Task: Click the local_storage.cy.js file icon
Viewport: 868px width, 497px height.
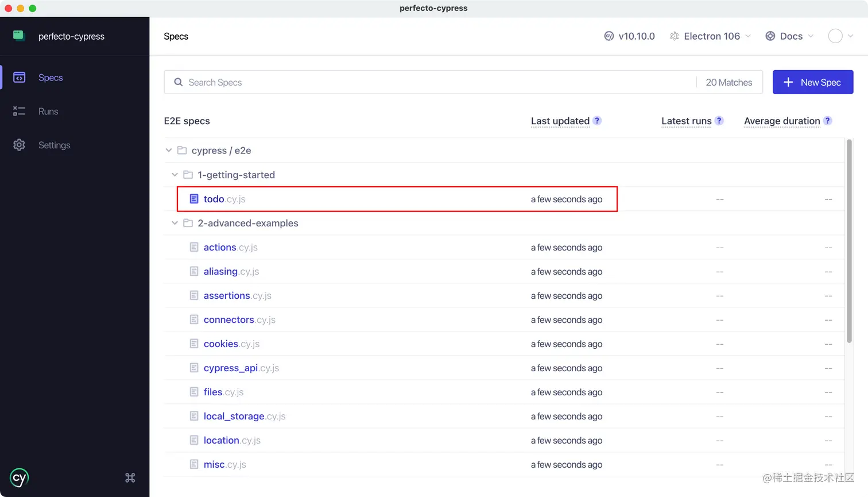Action: (194, 416)
